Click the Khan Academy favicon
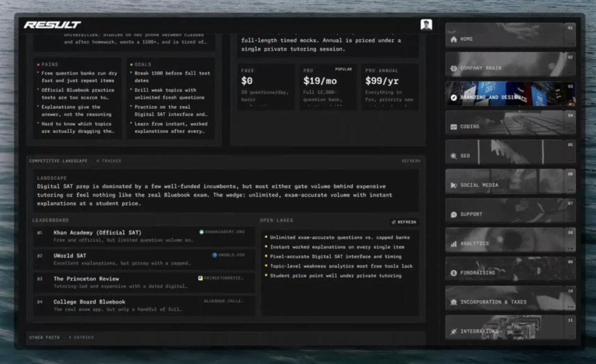 pos(201,232)
